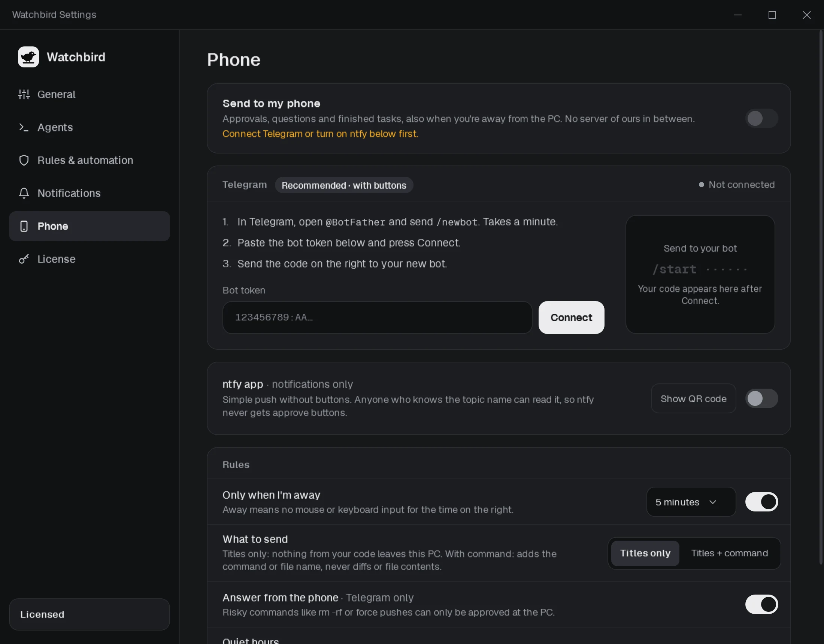The height and width of the screenshot is (644, 824).
Task: Maximize the Watchbird Settings window
Action: tap(772, 15)
